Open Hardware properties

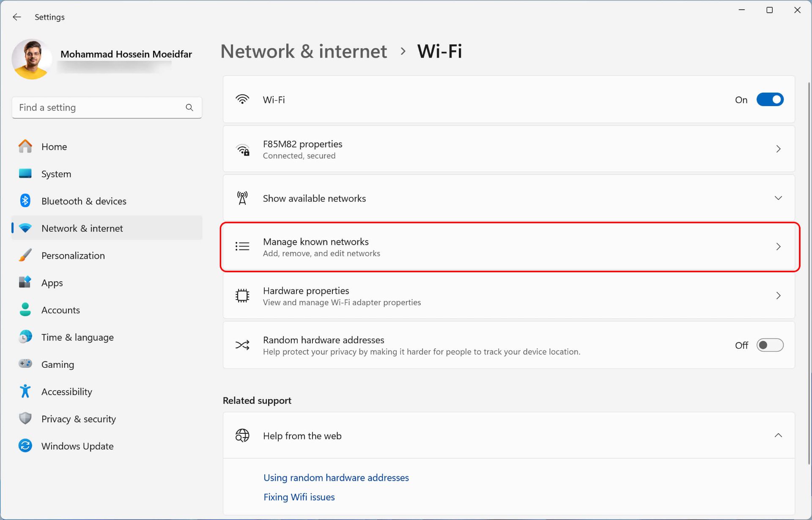click(x=509, y=296)
